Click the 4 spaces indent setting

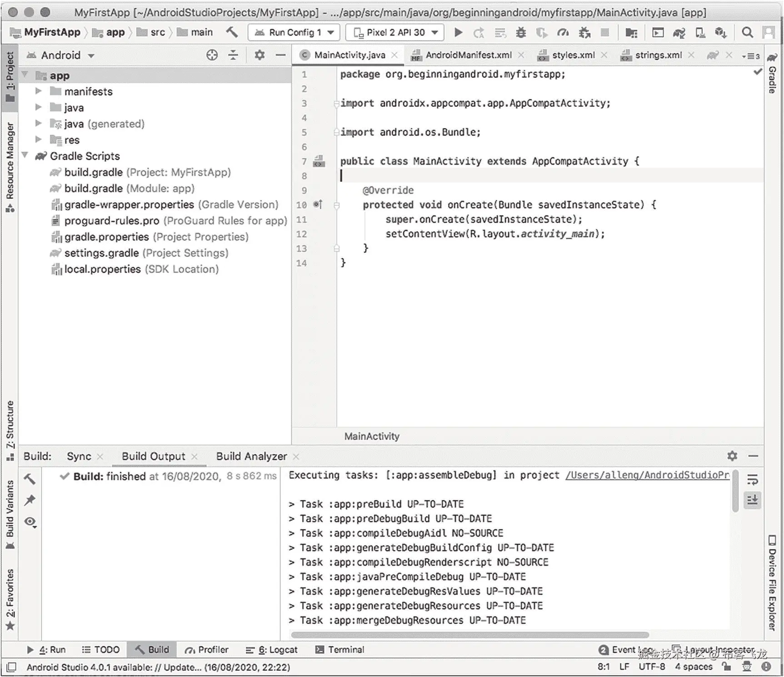pos(694,667)
